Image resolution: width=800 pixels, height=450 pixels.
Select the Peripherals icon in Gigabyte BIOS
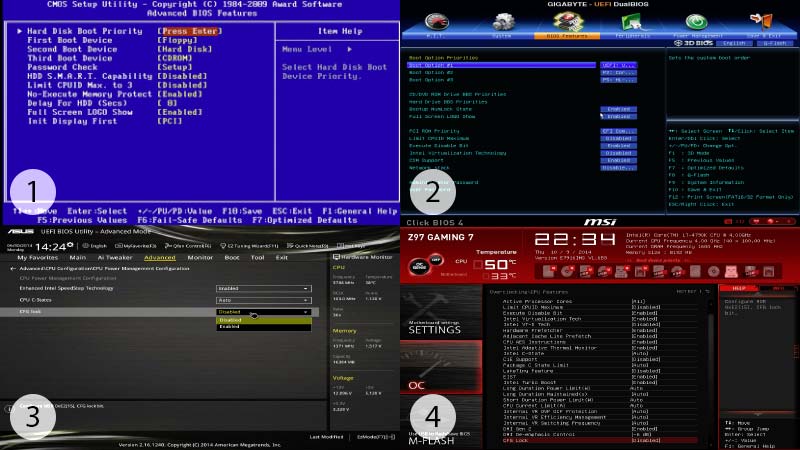pyautogui.click(x=632, y=23)
